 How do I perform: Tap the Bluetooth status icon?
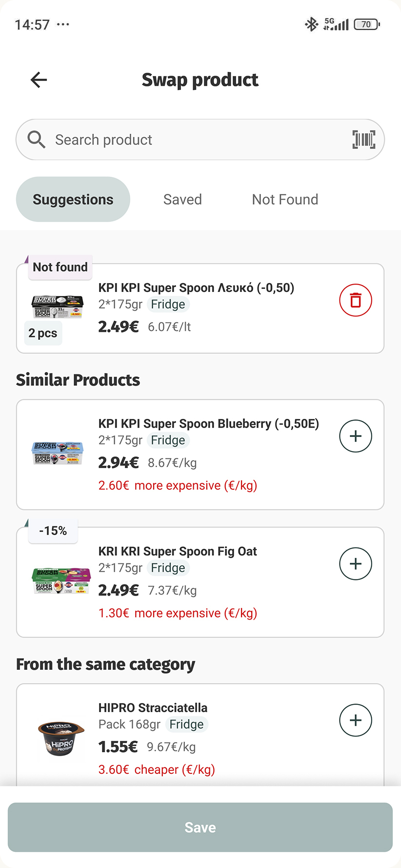pyautogui.click(x=311, y=24)
